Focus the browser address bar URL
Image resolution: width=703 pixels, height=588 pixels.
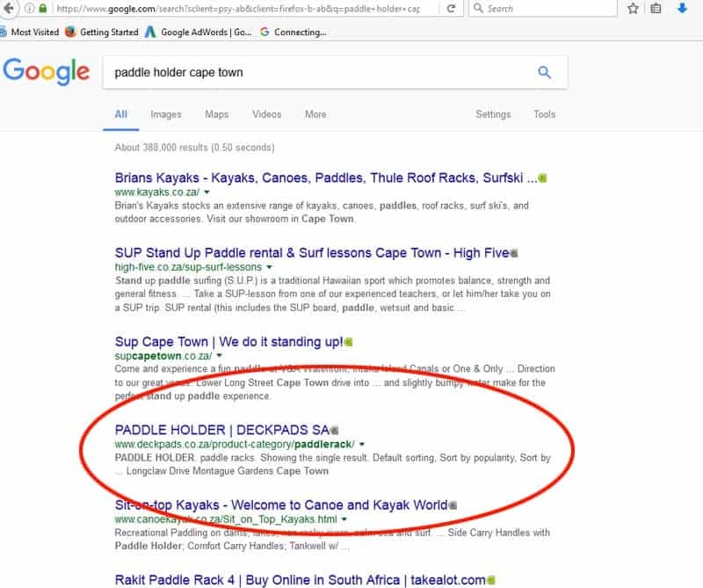(238, 8)
